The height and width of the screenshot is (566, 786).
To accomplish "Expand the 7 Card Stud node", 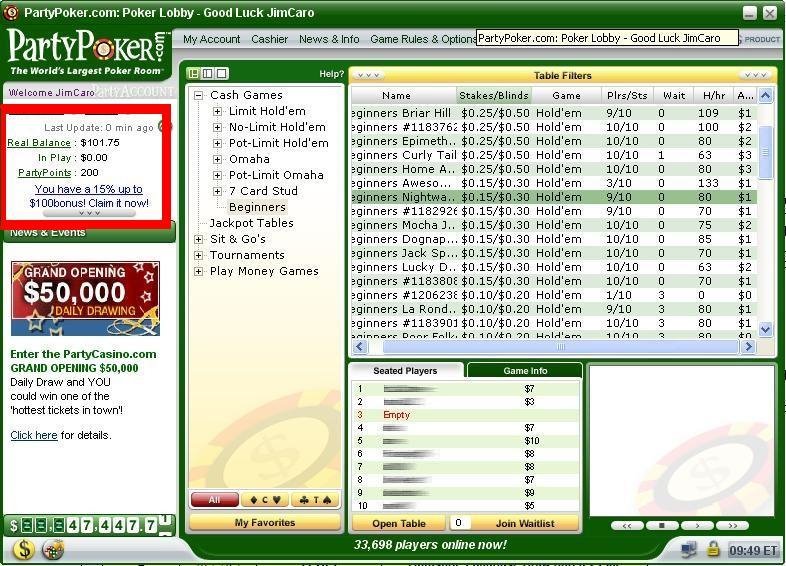I will click(217, 192).
